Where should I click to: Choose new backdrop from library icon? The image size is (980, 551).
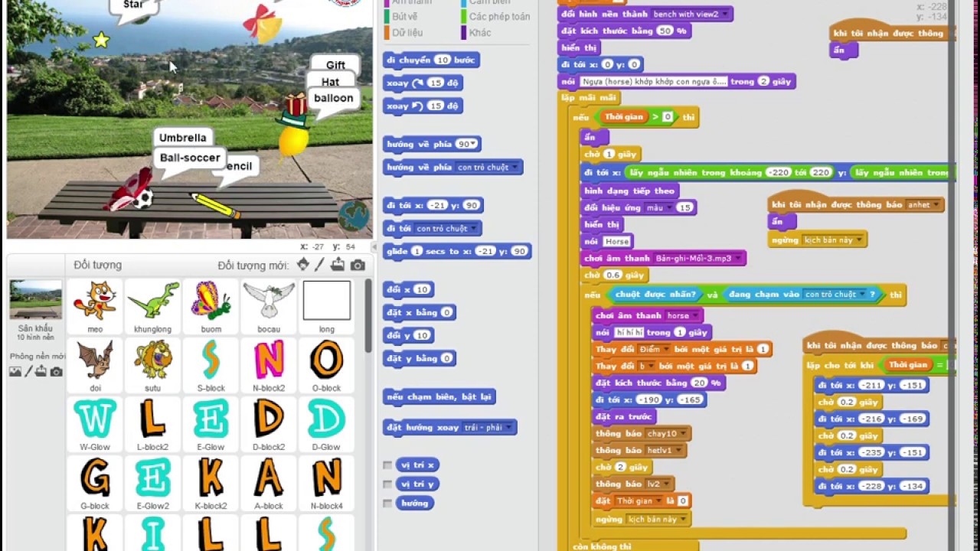[15, 371]
